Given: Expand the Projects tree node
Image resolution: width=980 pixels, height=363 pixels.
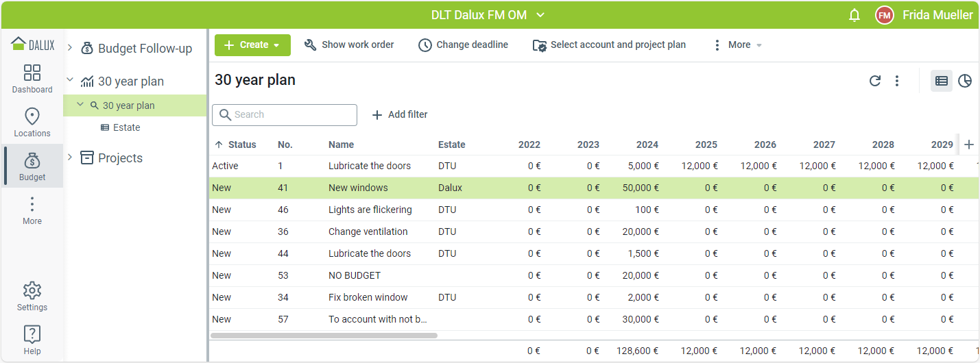Looking at the screenshot, I should coord(70,158).
